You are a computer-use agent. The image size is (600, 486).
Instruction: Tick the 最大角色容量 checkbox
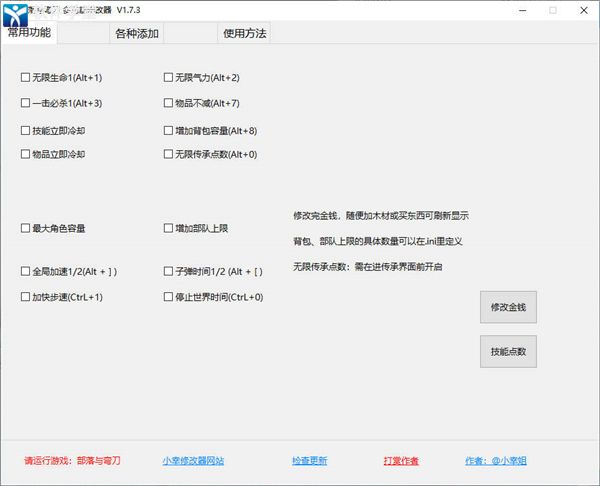pyautogui.click(x=25, y=228)
